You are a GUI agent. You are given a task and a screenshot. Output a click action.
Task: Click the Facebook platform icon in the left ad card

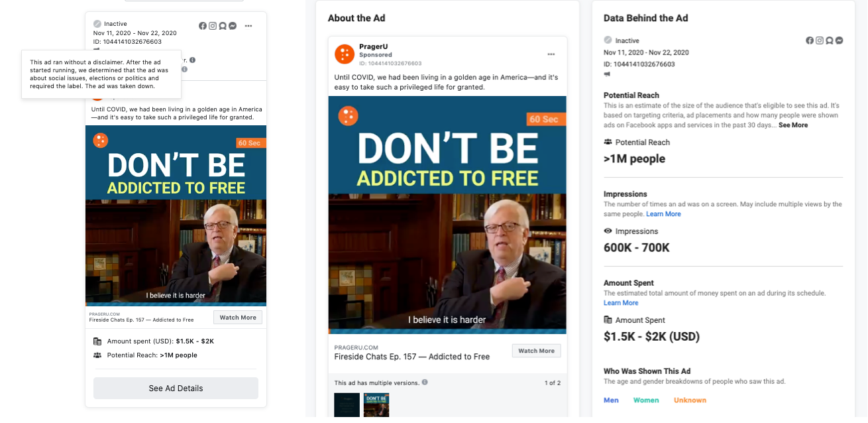203,26
